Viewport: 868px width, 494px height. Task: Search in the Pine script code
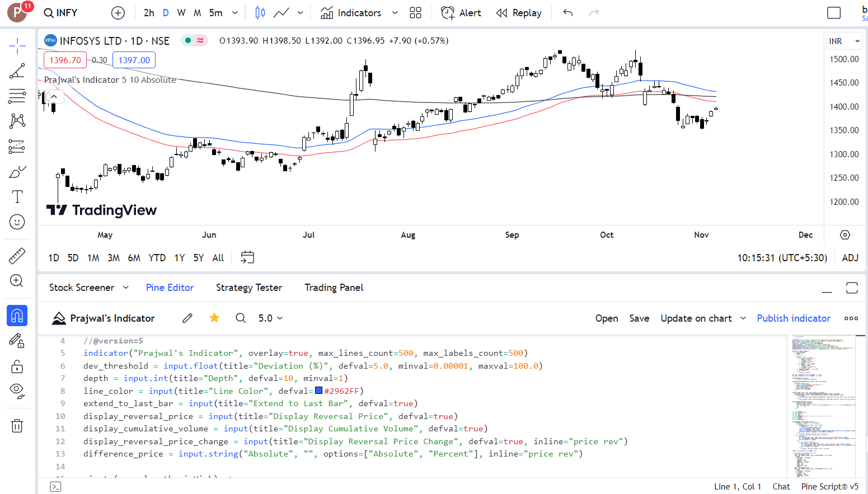click(x=241, y=318)
